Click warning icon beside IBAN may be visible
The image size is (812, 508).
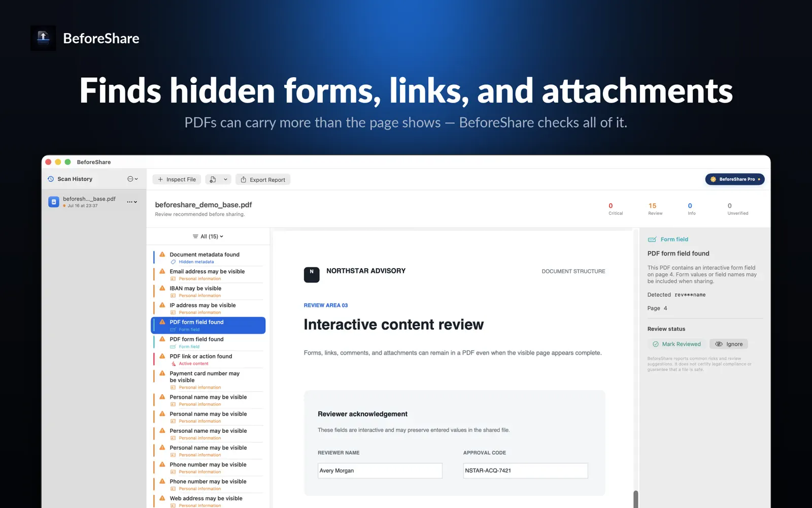click(162, 288)
